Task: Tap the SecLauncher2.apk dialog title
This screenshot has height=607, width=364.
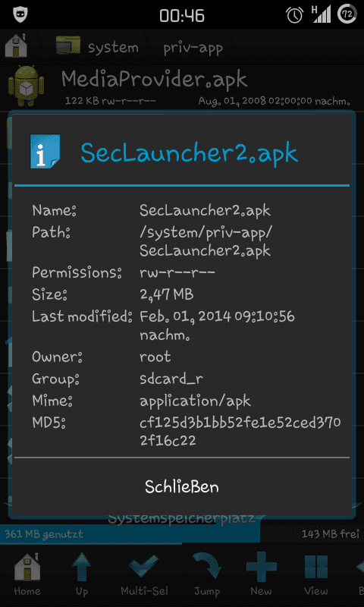Action: click(189, 153)
